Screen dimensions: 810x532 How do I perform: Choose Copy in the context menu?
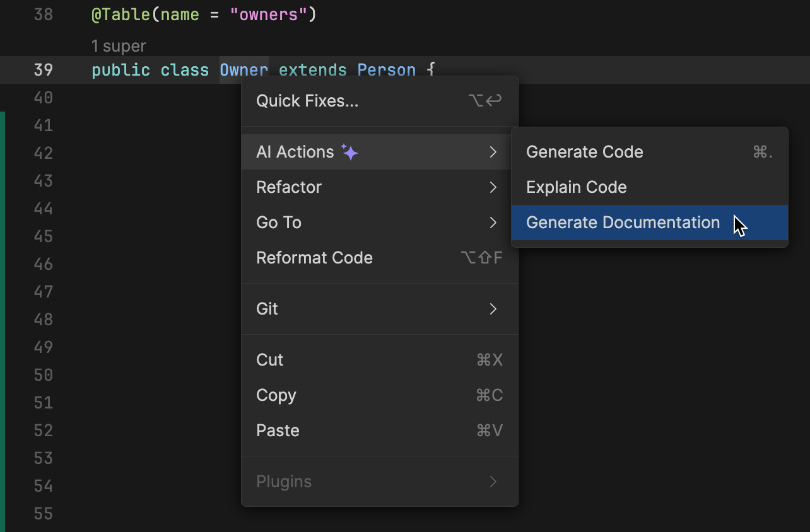tap(276, 395)
